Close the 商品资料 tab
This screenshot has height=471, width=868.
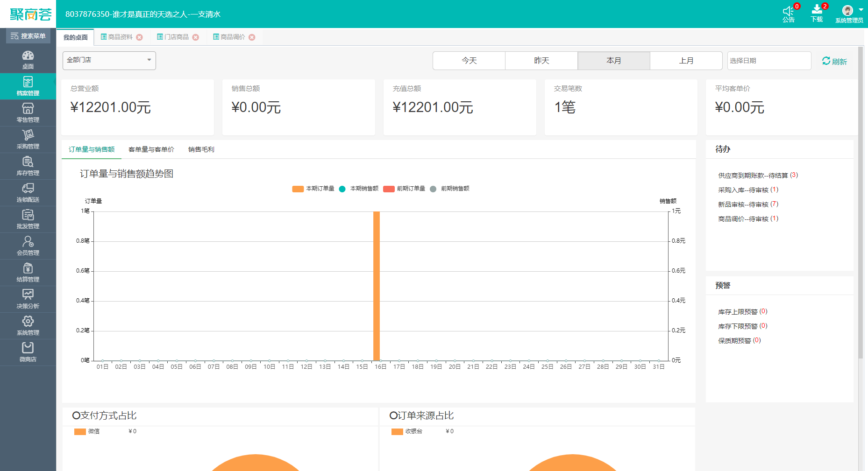[x=139, y=37]
